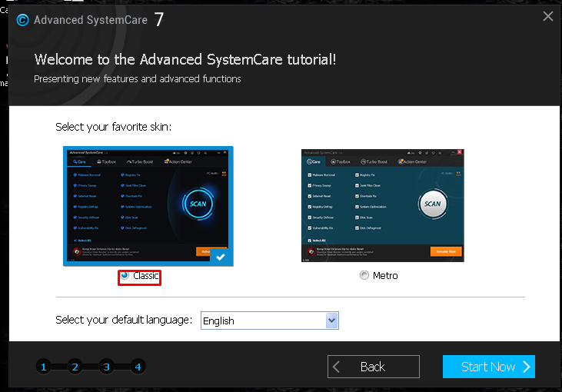Click the Start Now button
The height and width of the screenshot is (392, 562).
coord(489,367)
